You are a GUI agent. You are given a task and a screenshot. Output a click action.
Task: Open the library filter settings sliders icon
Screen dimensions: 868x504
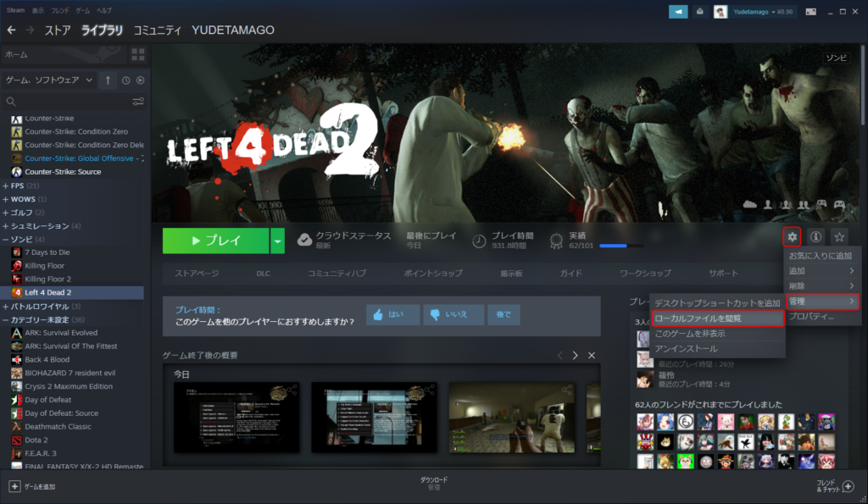click(137, 101)
